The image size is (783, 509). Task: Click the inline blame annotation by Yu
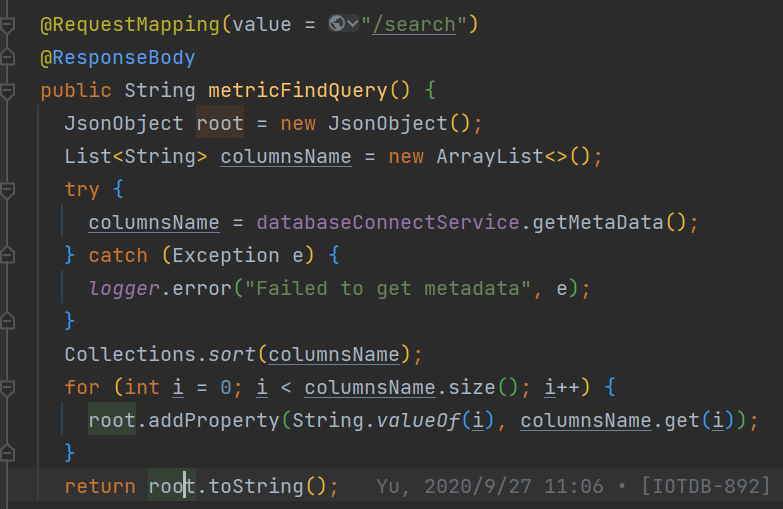(573, 486)
